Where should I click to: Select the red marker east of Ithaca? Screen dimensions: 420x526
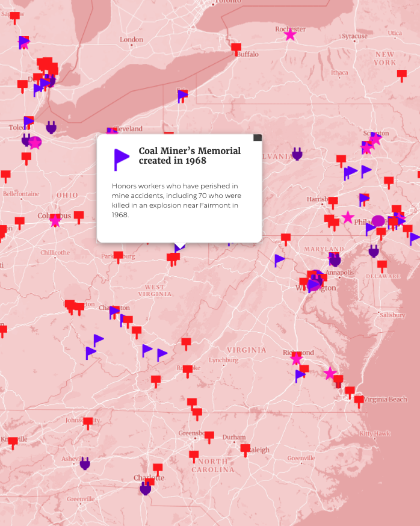(x=402, y=75)
